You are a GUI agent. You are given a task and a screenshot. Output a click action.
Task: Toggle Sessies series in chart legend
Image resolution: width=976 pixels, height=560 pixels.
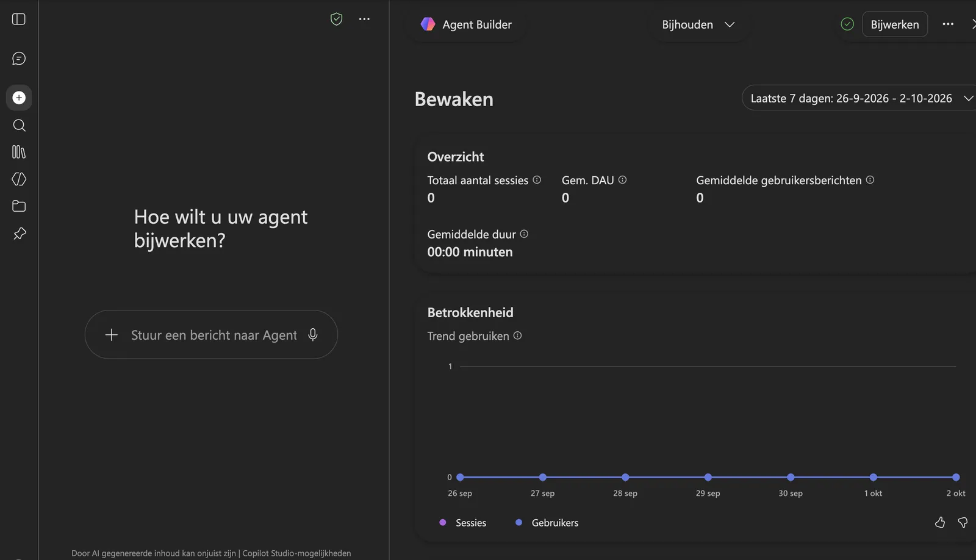463,523
